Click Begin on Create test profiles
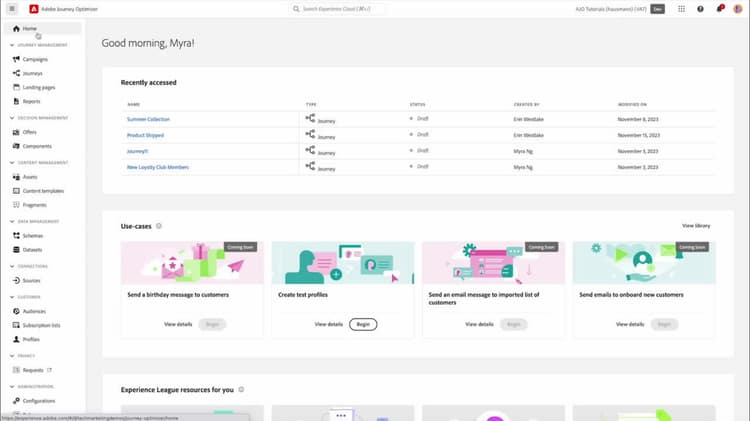Image resolution: width=750 pixels, height=421 pixels. 363,324
